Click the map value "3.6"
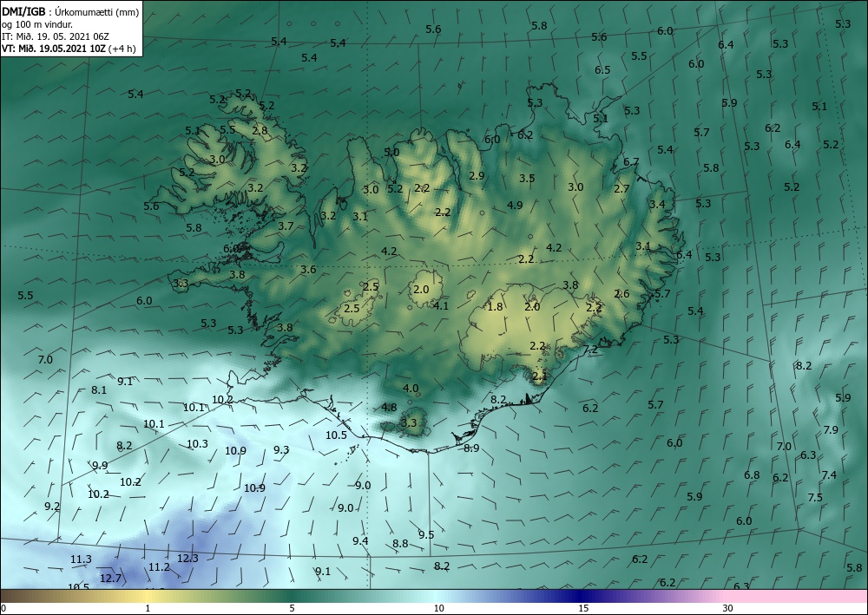This screenshot has height=615, width=868. [x=308, y=270]
